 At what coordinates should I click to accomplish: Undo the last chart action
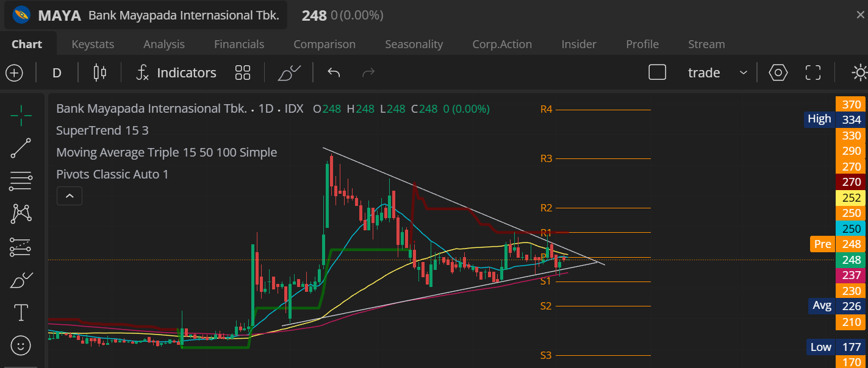coord(334,73)
